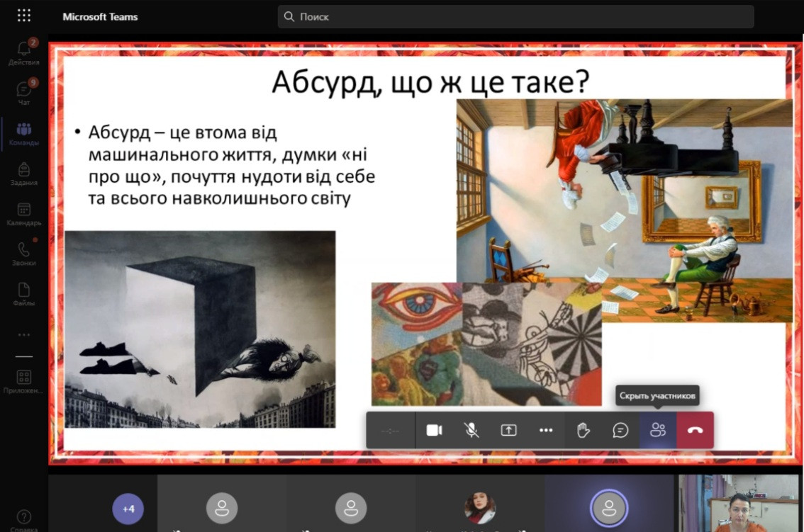Image resolution: width=804 pixels, height=532 pixels.
Task: Hide participants panel button
Action: pos(658,430)
